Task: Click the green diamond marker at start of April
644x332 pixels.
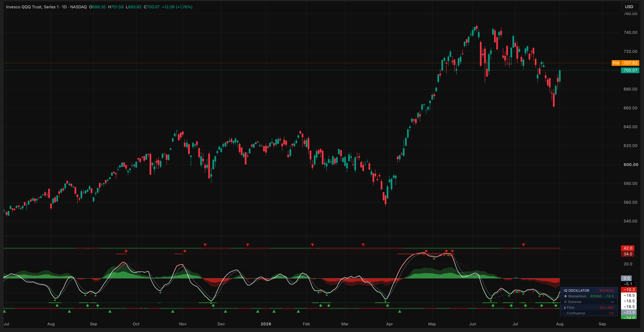Action: (x=387, y=306)
